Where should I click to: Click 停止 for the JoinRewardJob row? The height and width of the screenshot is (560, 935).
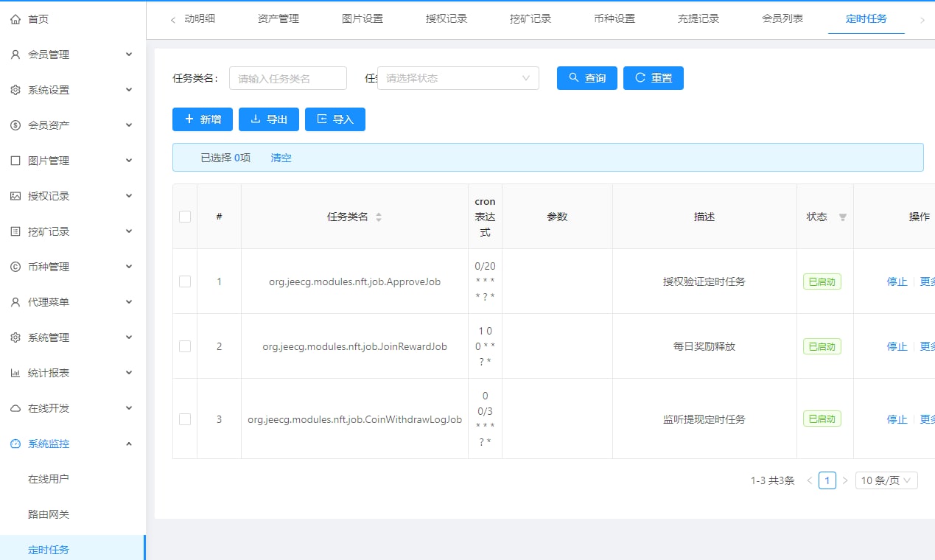tap(897, 346)
